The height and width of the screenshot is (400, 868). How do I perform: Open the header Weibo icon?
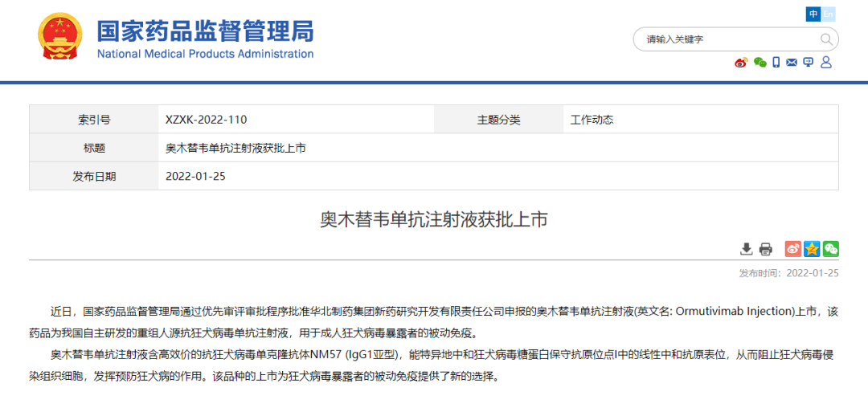click(x=741, y=63)
